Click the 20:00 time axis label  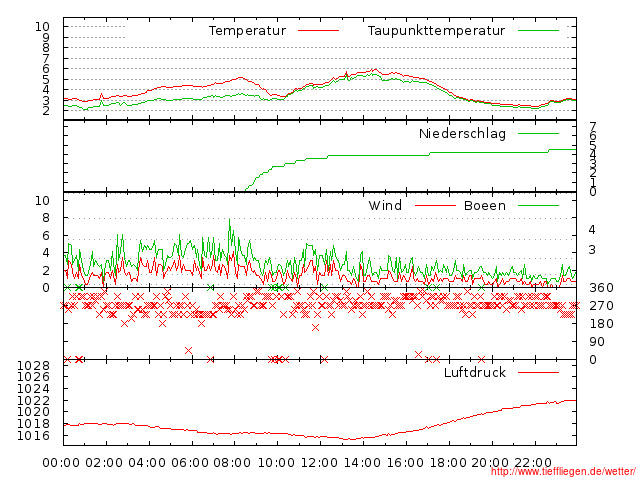click(x=490, y=463)
